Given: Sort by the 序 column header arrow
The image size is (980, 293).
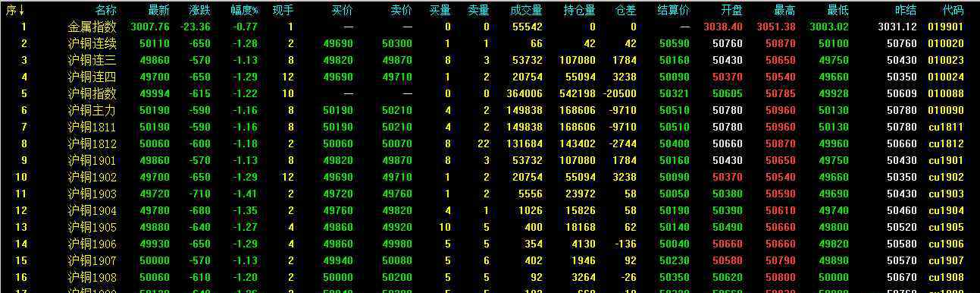Looking at the screenshot, I should (16, 11).
